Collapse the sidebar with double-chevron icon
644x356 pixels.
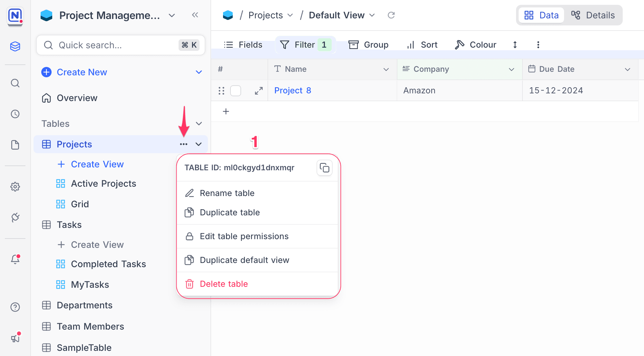point(195,15)
